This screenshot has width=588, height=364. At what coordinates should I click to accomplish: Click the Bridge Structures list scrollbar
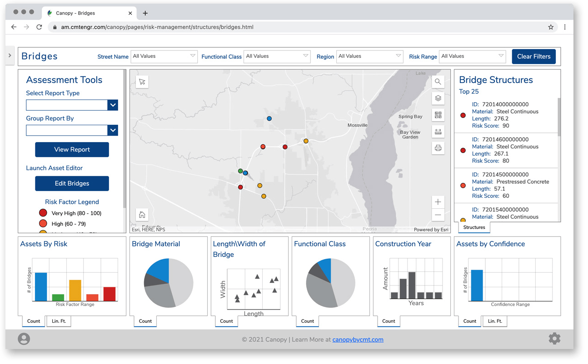[x=559, y=117]
